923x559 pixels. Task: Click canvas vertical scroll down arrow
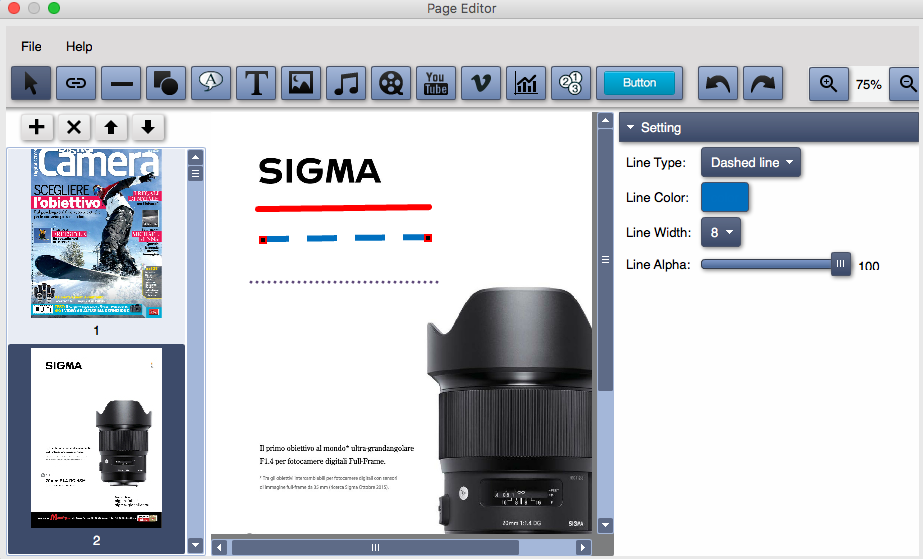click(605, 525)
